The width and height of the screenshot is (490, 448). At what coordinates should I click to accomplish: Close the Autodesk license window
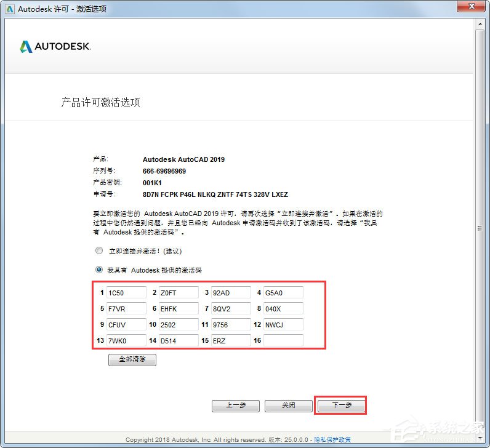(x=472, y=7)
